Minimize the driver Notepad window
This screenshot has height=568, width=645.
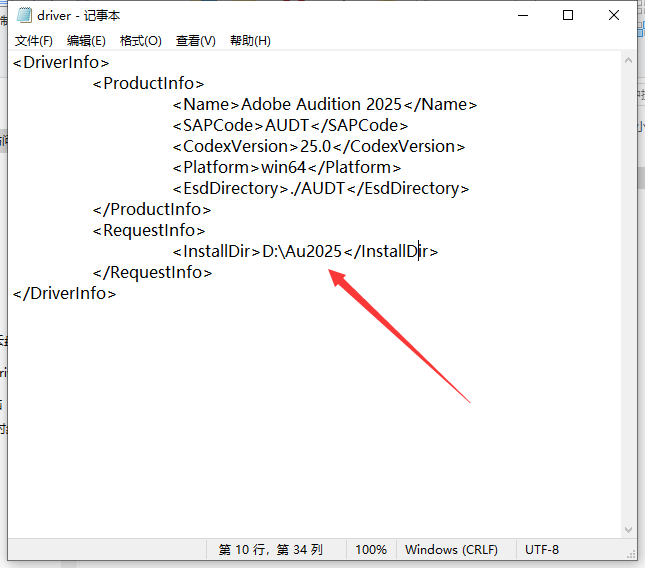[523, 16]
